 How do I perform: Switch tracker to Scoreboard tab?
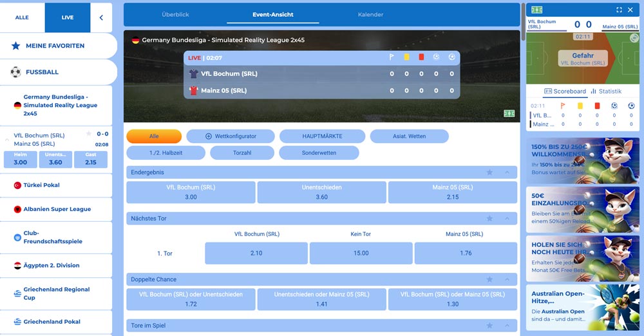pos(565,92)
